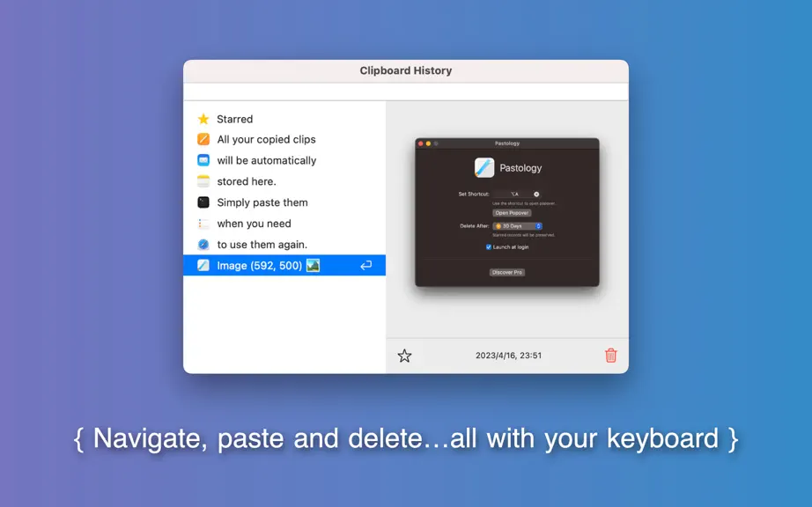Click the return arrow icon in the selected row

366,266
